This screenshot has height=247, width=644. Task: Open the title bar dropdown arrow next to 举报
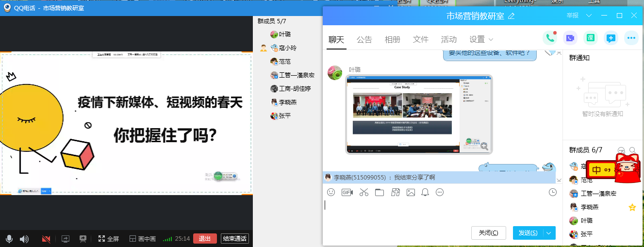(x=589, y=16)
